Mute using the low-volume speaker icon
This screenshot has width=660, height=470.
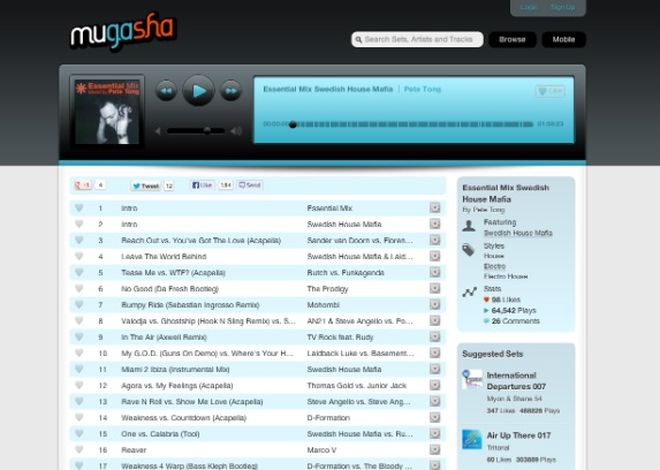(x=158, y=131)
